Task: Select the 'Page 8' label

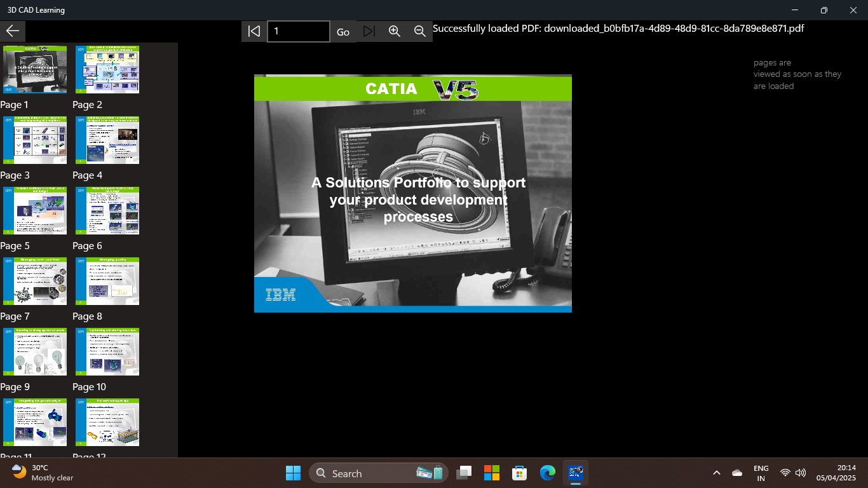Action: point(87,316)
